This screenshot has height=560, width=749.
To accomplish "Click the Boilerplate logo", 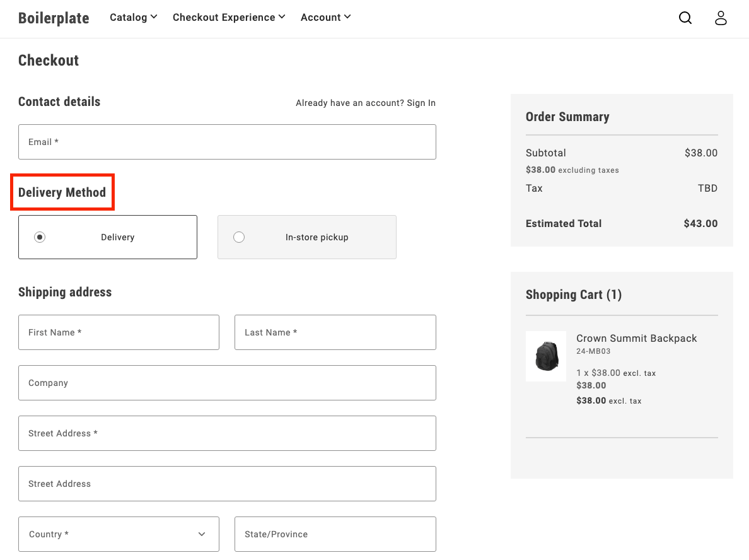I will coord(54,18).
